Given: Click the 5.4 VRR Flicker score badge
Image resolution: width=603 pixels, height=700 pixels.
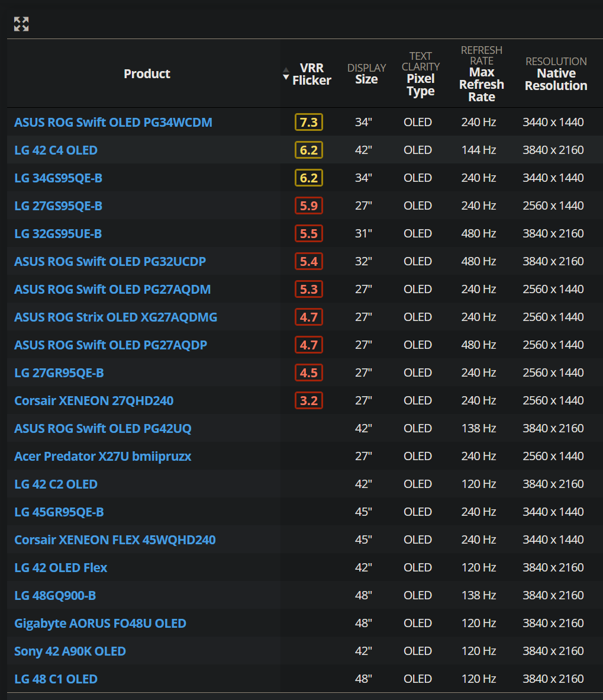Looking at the screenshot, I should click(x=309, y=262).
